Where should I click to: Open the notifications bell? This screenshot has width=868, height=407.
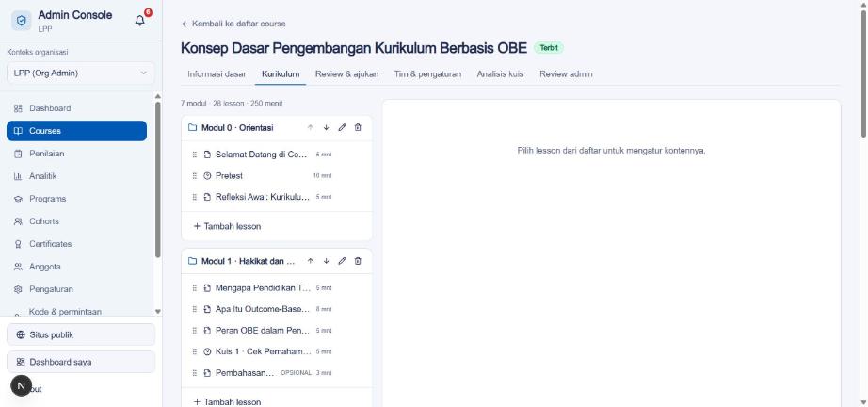coord(140,21)
